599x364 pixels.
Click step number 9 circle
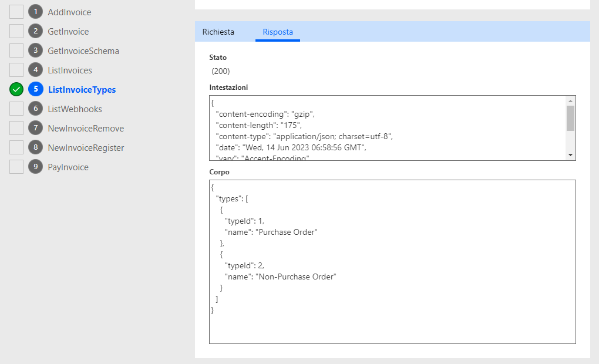click(x=35, y=167)
